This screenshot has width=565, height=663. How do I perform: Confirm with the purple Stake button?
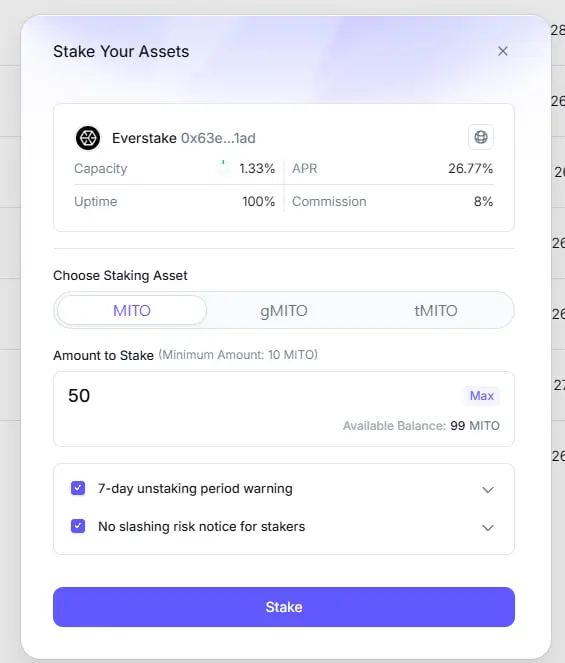[284, 607]
